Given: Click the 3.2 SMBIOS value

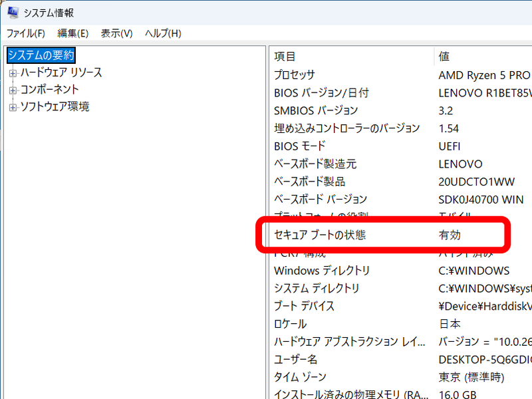Looking at the screenshot, I should (446, 110).
